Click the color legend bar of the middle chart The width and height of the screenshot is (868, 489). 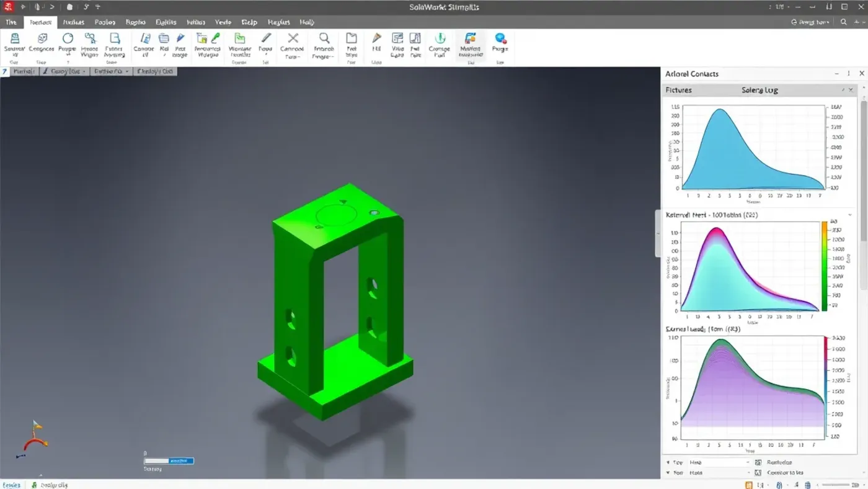pos(825,266)
